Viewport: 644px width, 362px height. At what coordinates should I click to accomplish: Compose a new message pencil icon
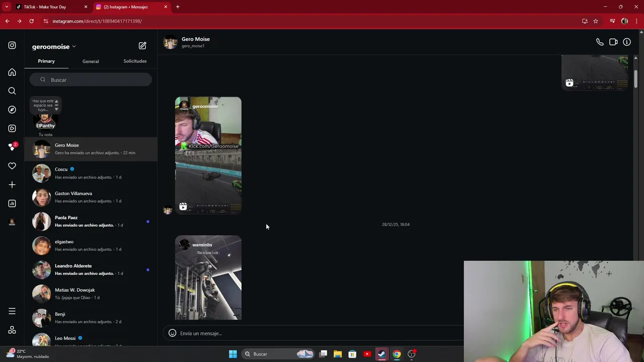pyautogui.click(x=142, y=46)
